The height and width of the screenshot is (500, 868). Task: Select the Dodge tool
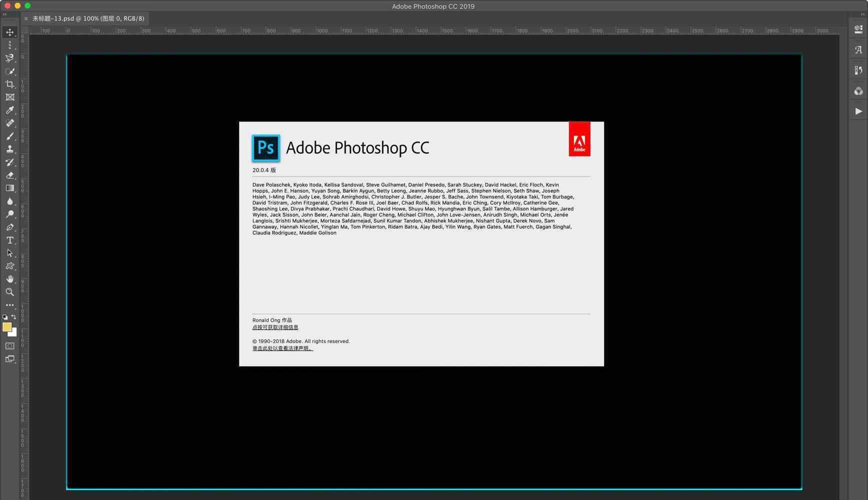point(9,214)
